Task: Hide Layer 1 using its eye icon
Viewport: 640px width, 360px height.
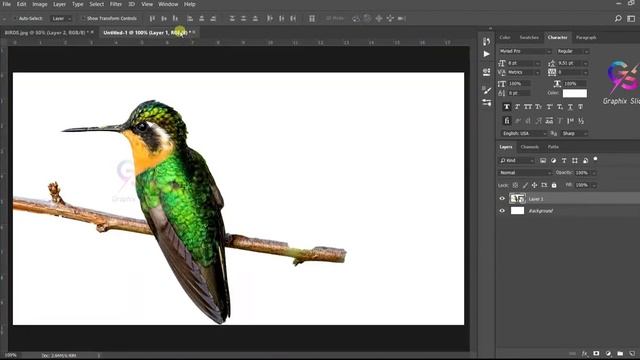Action: click(x=502, y=199)
